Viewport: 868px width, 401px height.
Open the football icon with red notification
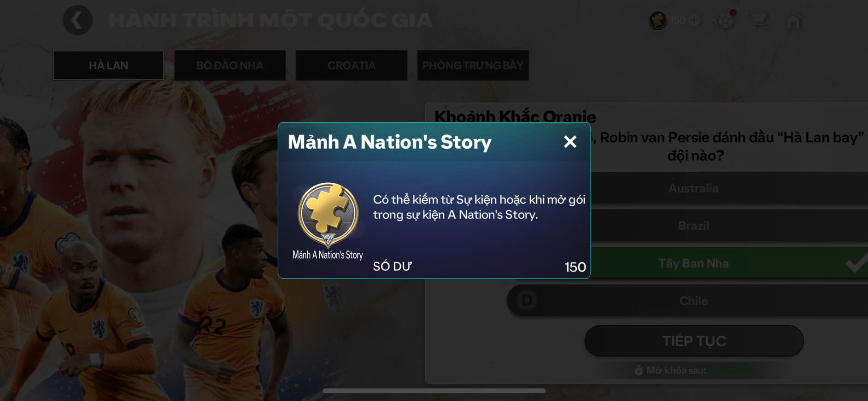pyautogui.click(x=724, y=21)
